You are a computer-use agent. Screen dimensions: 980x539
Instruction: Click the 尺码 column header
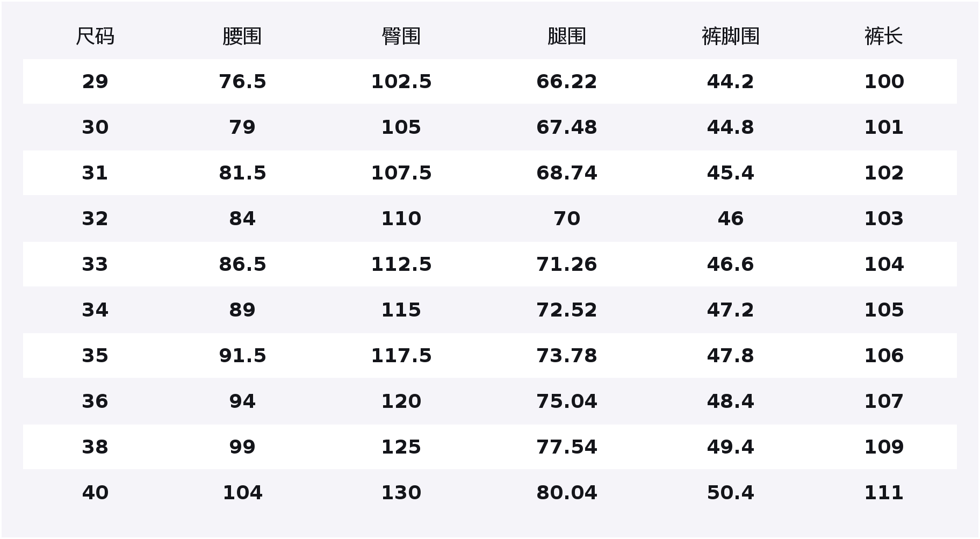(95, 37)
